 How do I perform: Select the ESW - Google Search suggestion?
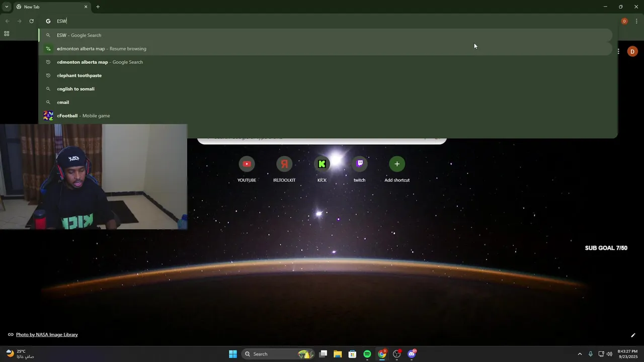326,35
